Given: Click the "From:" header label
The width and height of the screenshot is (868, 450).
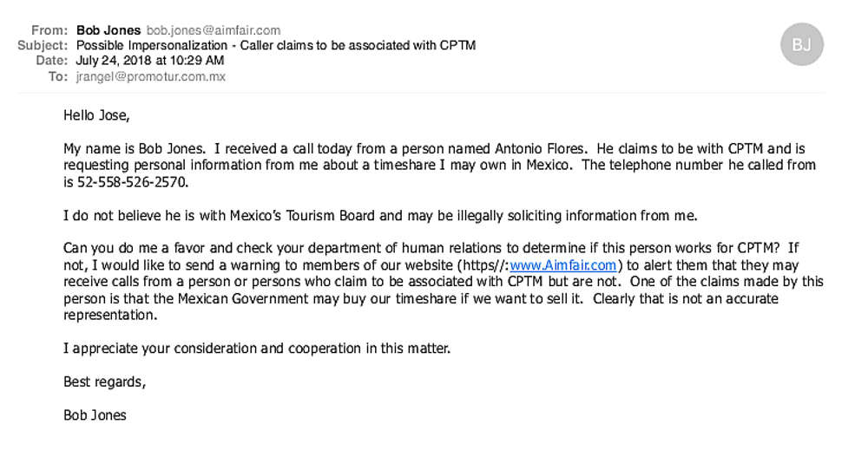Looking at the screenshot, I should coord(49,30).
